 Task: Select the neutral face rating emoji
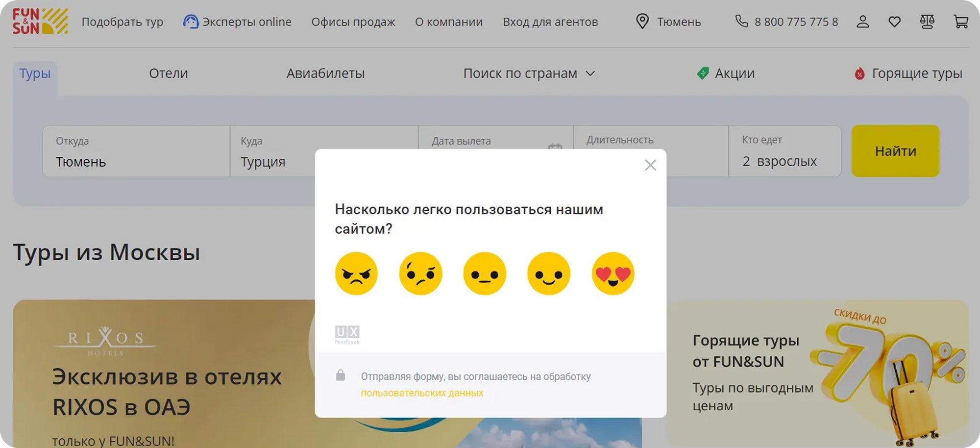(x=485, y=274)
